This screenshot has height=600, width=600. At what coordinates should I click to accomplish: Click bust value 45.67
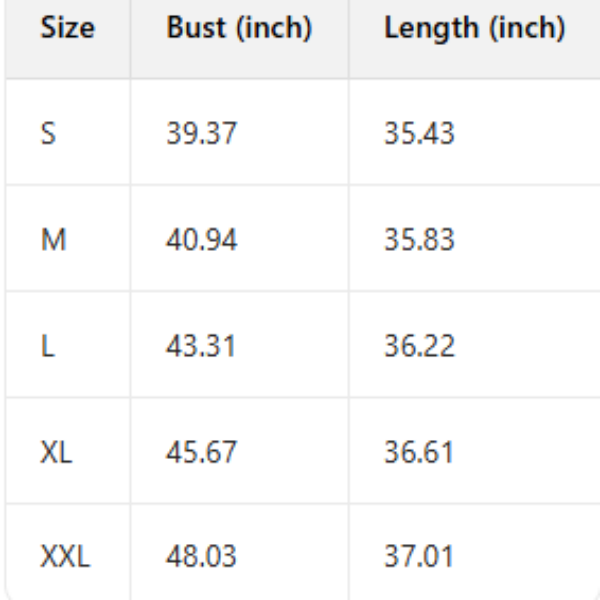[202, 452]
